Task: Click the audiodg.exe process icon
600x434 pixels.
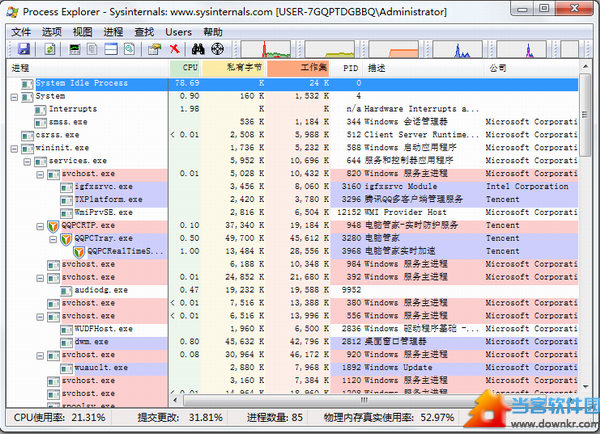Action: [x=66, y=291]
